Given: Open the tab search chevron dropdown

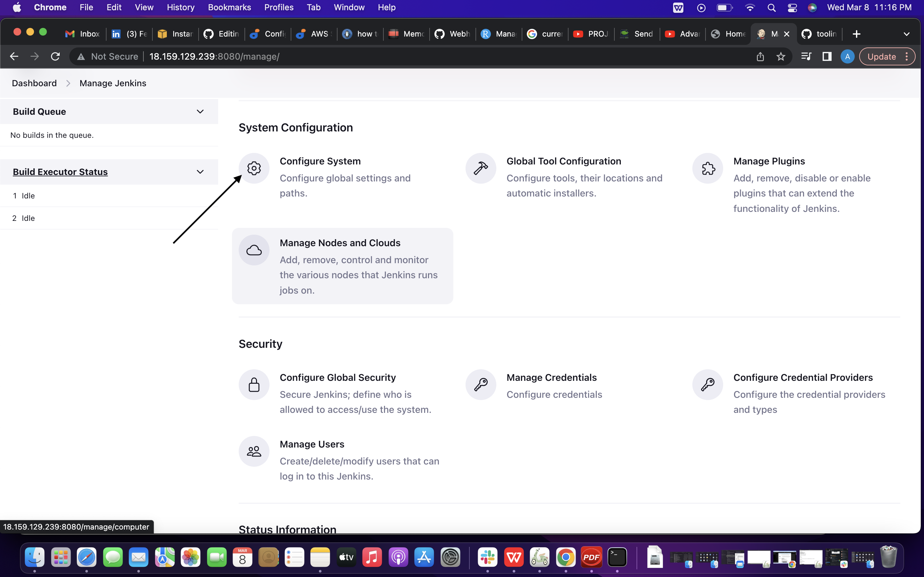Looking at the screenshot, I should click(907, 34).
